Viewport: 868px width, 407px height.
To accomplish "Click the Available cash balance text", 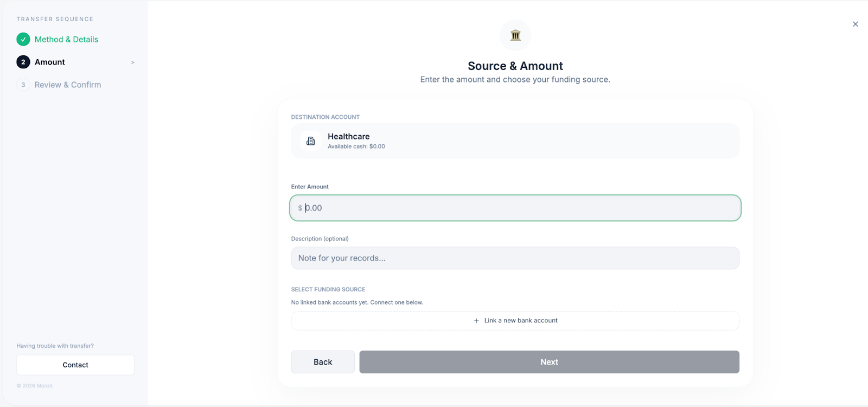I will point(356,147).
